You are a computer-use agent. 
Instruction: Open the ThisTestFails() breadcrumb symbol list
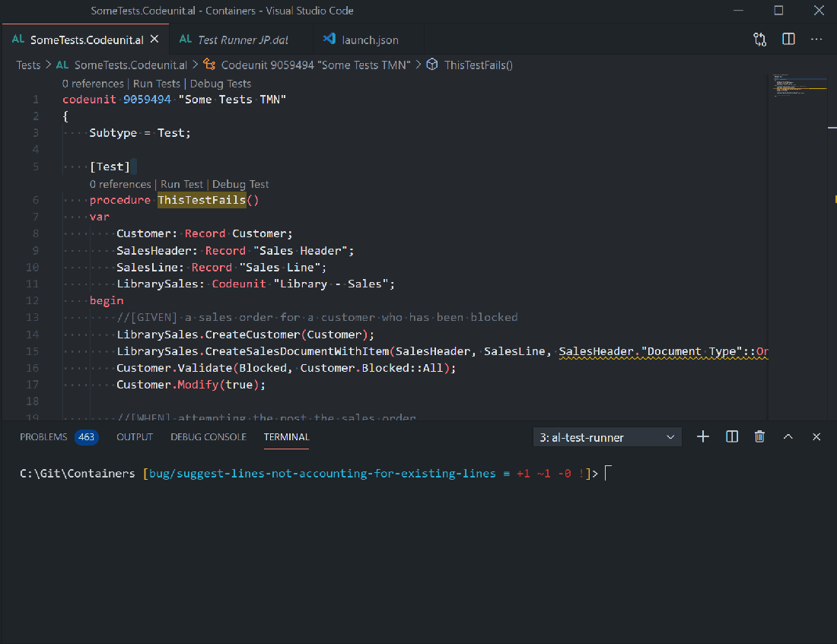(x=478, y=65)
